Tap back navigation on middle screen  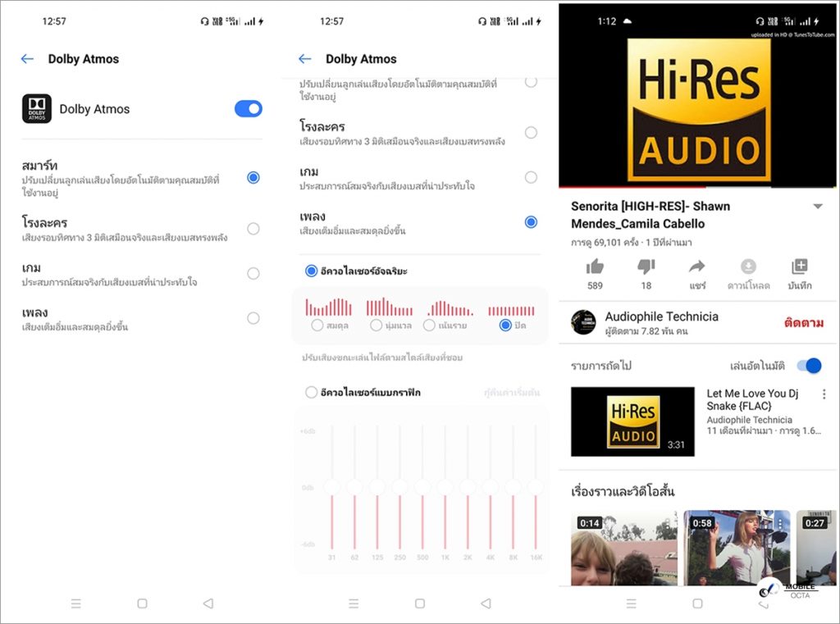point(486,604)
